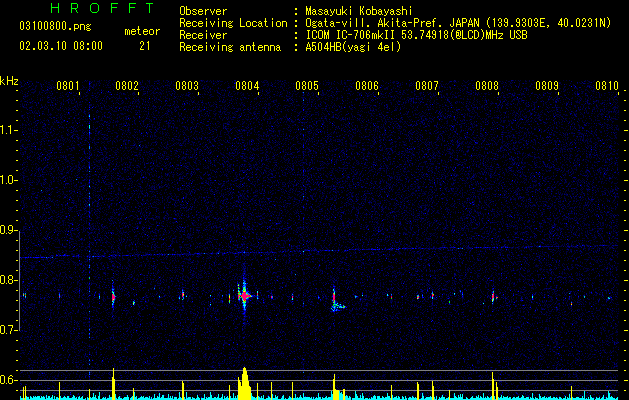Click the 0802 time axis marker
Screen dimensions: 629x400
coord(127,86)
